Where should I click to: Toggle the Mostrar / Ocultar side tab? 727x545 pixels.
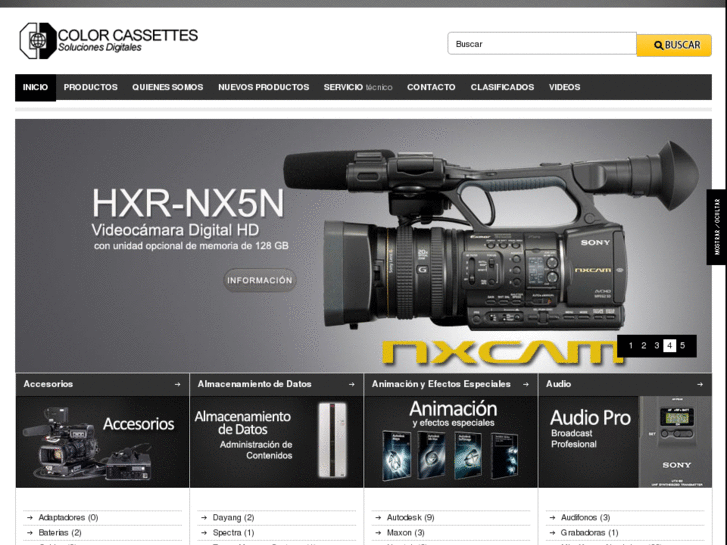716,227
